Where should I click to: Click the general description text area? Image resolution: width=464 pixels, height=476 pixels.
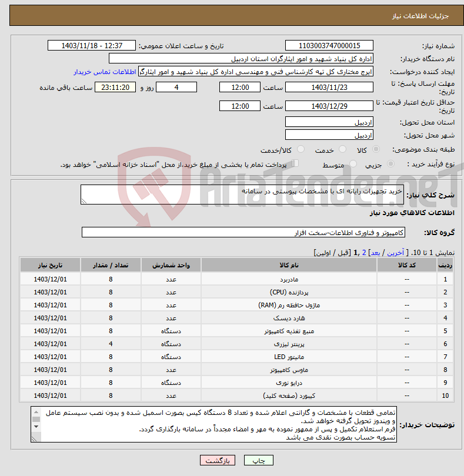click(242, 195)
